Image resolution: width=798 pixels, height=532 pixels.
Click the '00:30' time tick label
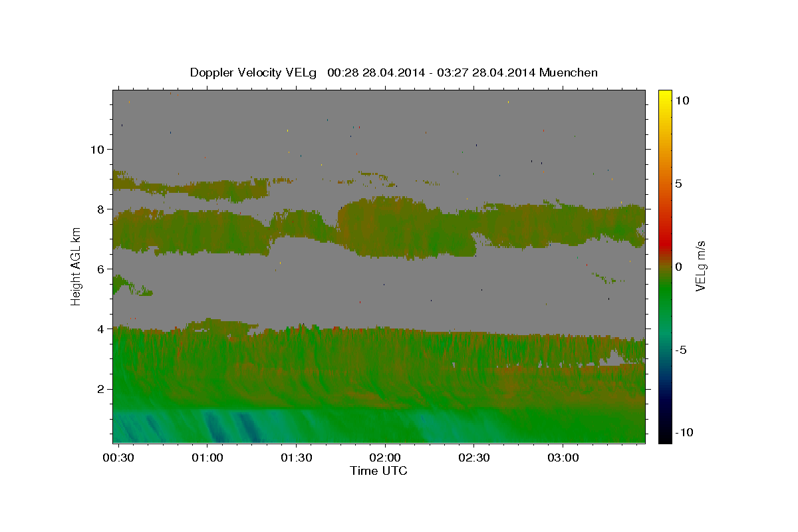[x=118, y=458]
